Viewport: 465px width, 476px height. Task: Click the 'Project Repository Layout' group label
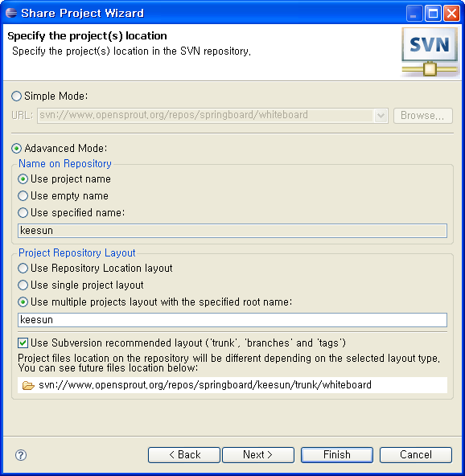(x=77, y=252)
